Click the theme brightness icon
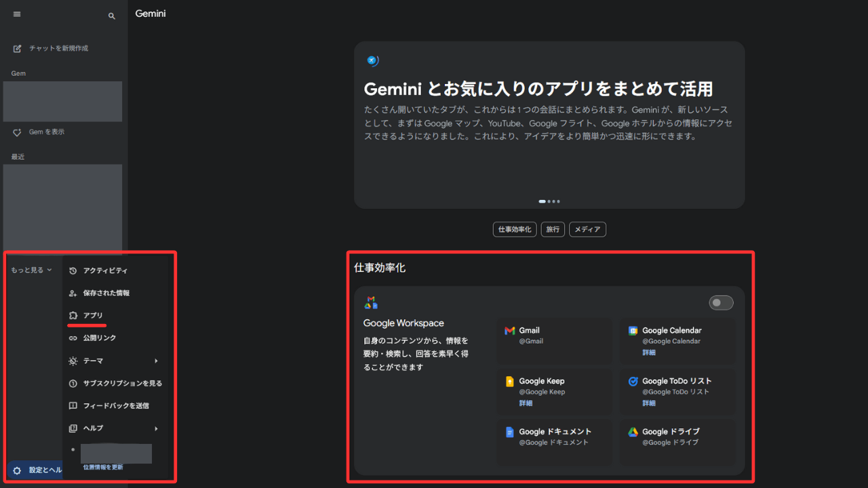The height and width of the screenshot is (488, 868). coord(73,361)
